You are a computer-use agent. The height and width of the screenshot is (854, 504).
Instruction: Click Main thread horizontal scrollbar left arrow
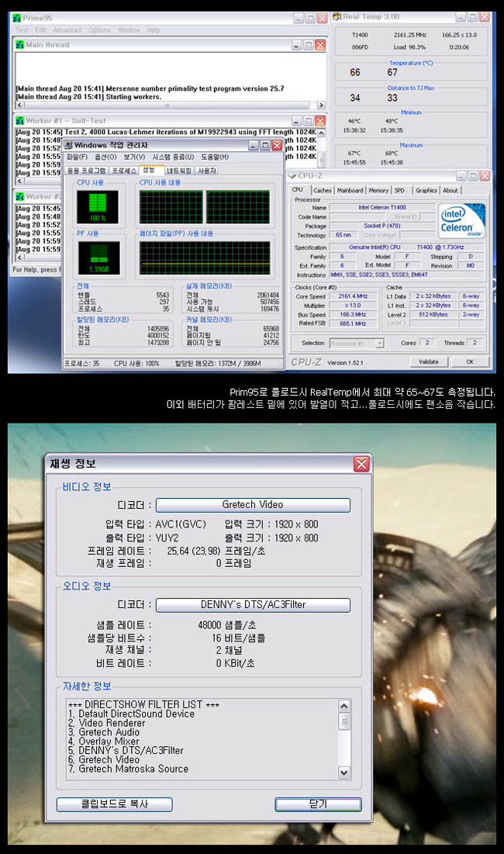pos(20,105)
